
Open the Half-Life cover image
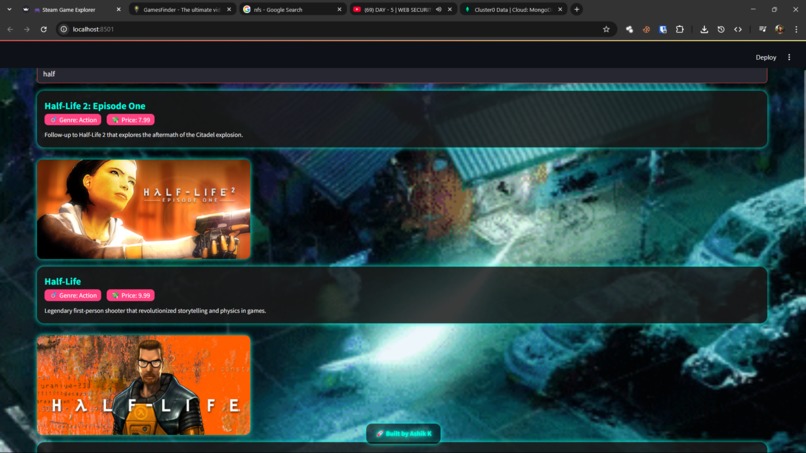click(x=144, y=385)
